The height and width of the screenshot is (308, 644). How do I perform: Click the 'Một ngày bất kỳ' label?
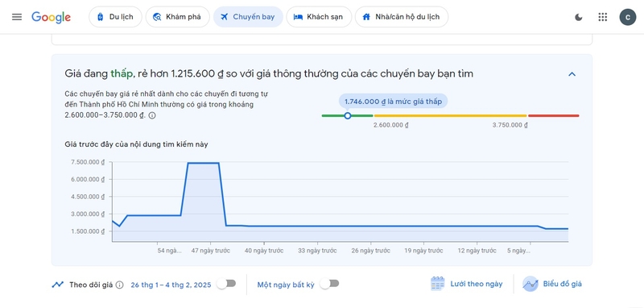[287, 284]
